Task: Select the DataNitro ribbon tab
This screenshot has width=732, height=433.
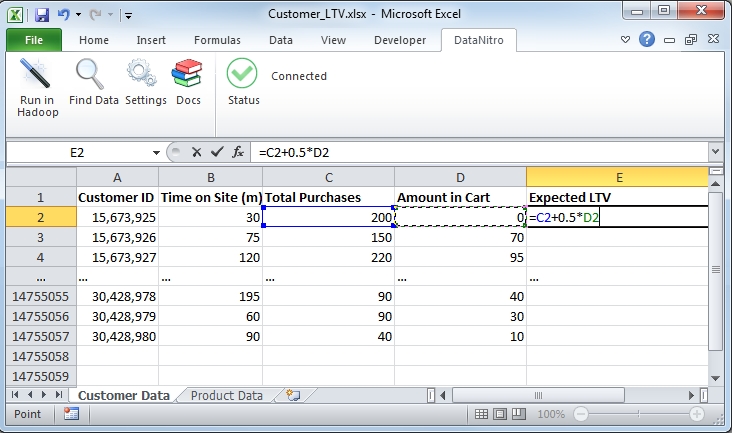Action: coord(479,40)
